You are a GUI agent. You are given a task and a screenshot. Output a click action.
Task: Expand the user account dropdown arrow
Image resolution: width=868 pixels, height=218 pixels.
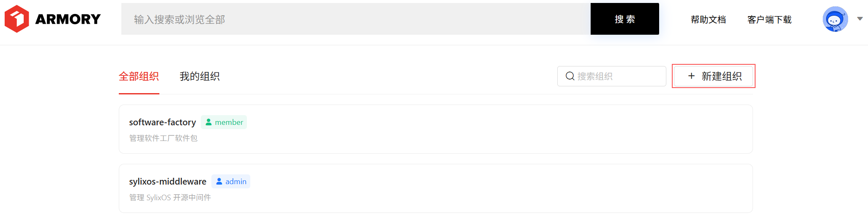860,19
